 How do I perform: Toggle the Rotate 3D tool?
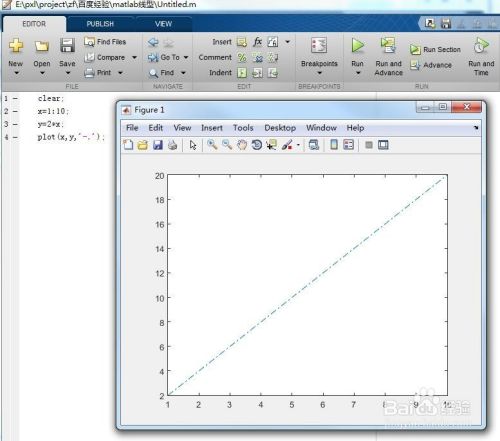tap(256, 145)
